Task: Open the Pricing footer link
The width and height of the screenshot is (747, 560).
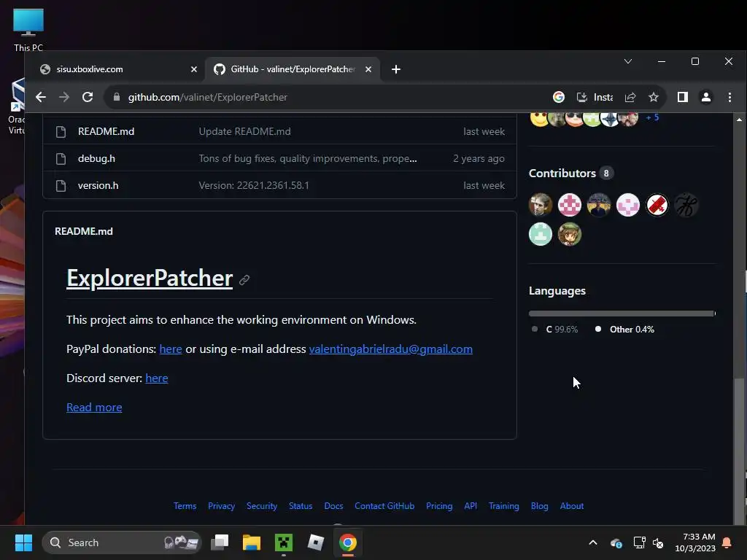Action: point(439,506)
